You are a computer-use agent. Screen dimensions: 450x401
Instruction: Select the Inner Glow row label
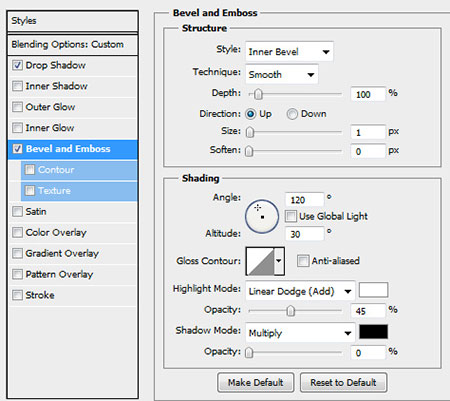coord(50,128)
